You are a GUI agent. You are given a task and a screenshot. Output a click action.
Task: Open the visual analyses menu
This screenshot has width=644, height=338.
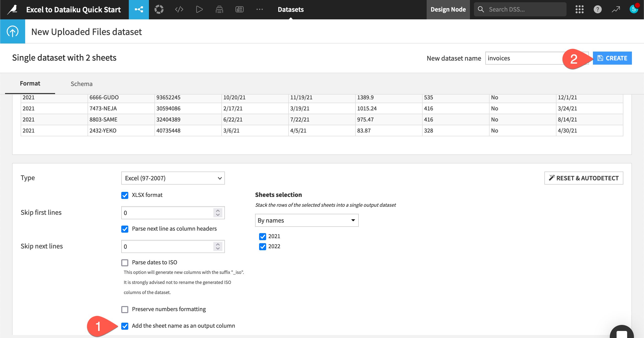click(x=159, y=9)
